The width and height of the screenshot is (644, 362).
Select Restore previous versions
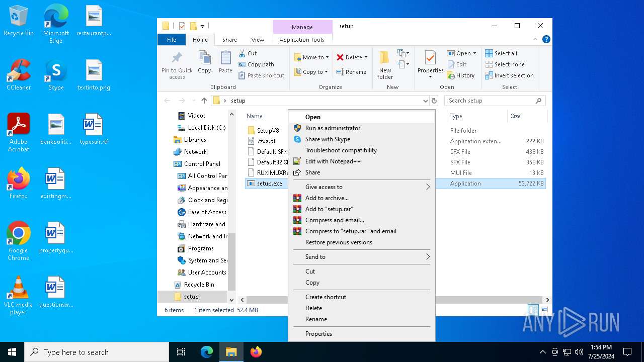click(x=361, y=242)
